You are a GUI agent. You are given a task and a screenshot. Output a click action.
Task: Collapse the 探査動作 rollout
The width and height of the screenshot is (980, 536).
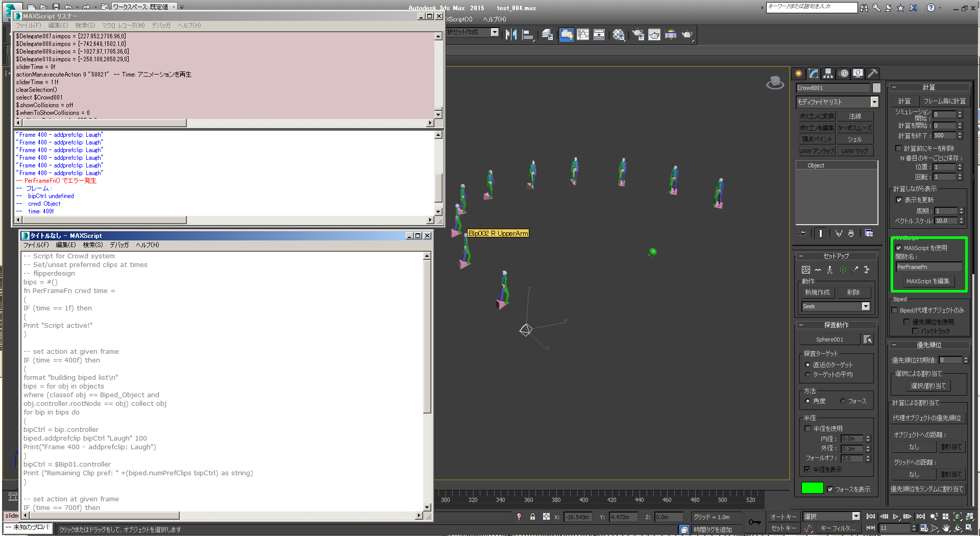pyautogui.click(x=836, y=325)
